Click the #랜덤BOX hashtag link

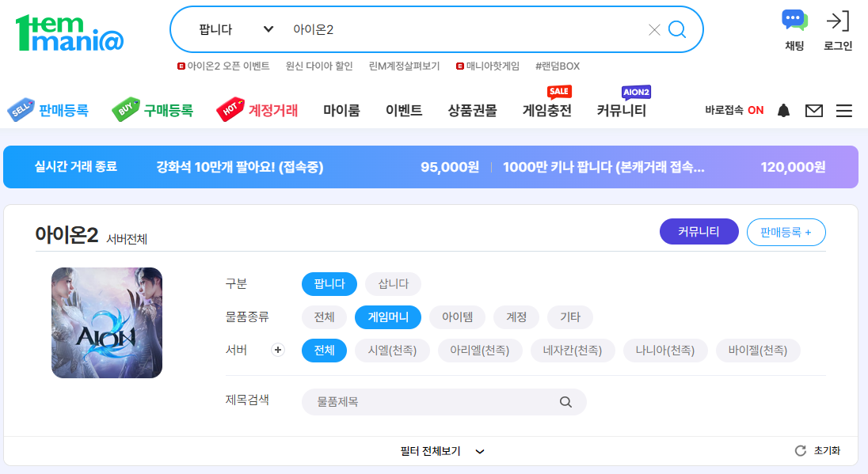point(558,66)
